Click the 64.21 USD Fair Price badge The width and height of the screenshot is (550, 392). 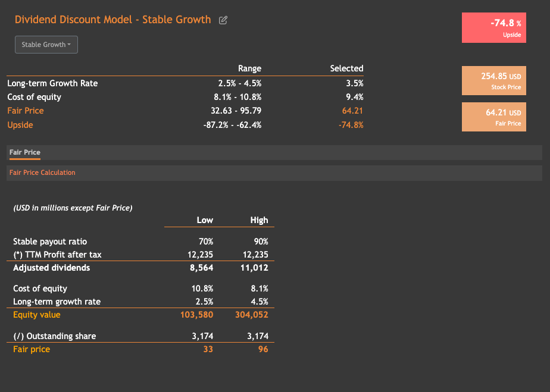click(x=493, y=117)
